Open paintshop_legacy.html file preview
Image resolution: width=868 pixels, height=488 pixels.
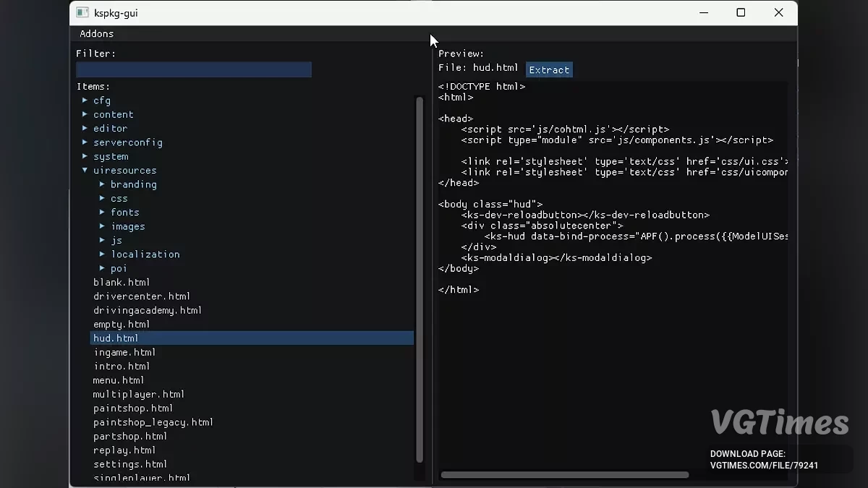(x=153, y=422)
